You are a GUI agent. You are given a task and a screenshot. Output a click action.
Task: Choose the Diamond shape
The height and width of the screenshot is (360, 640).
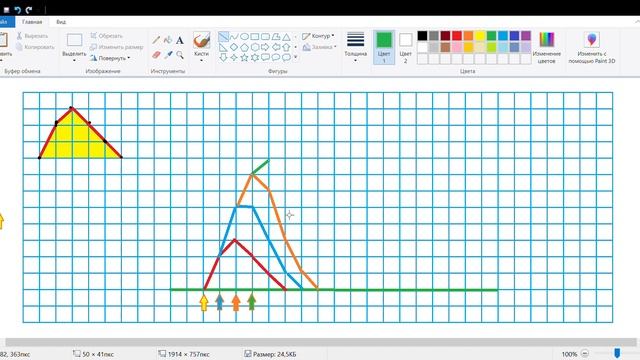234,47
